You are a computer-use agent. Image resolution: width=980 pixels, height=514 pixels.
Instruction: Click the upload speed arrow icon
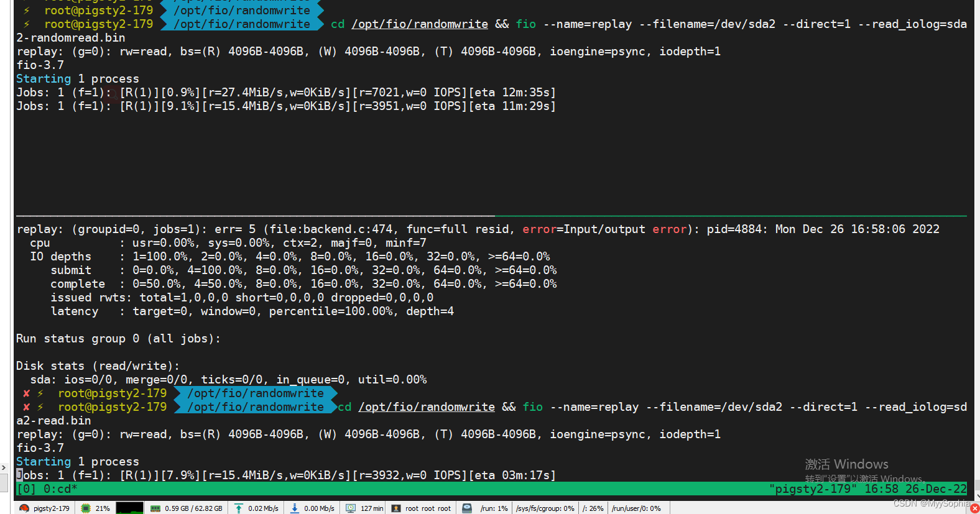239,508
